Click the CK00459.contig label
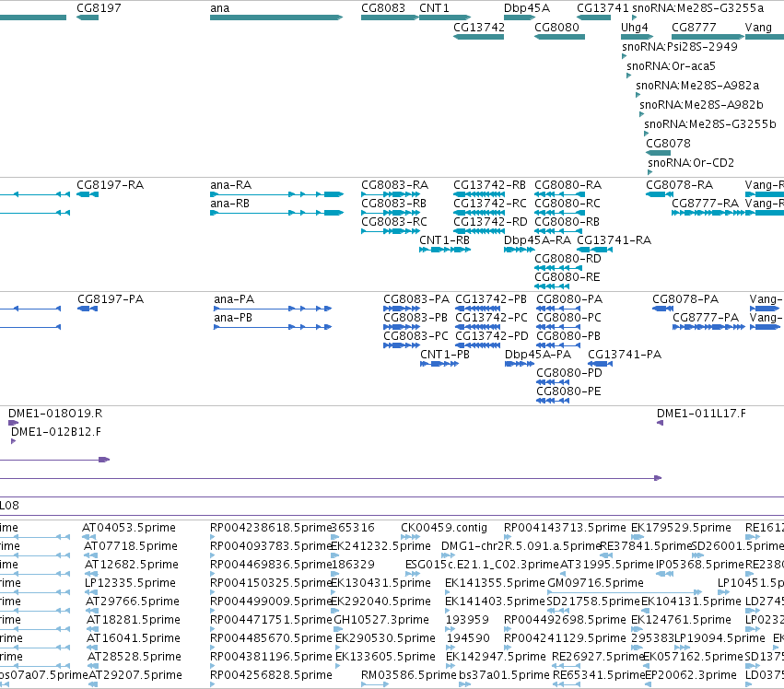Viewport: 784px width, 689px height. [444, 528]
